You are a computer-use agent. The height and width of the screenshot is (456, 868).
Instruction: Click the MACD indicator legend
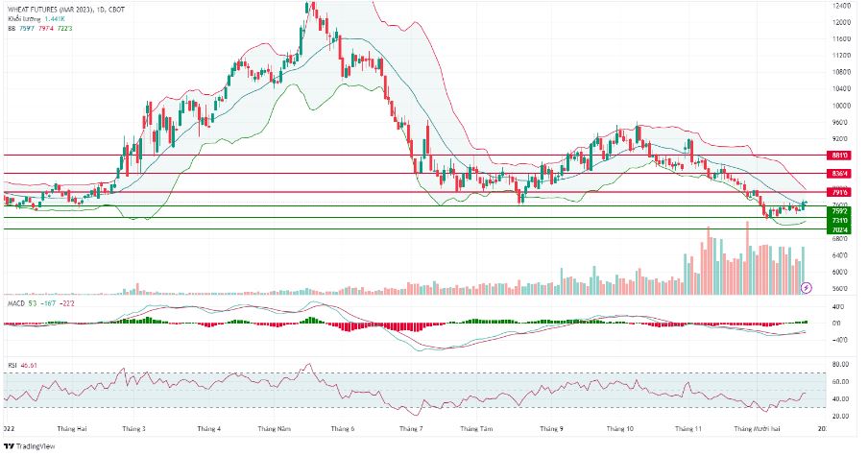pyautogui.click(x=41, y=303)
